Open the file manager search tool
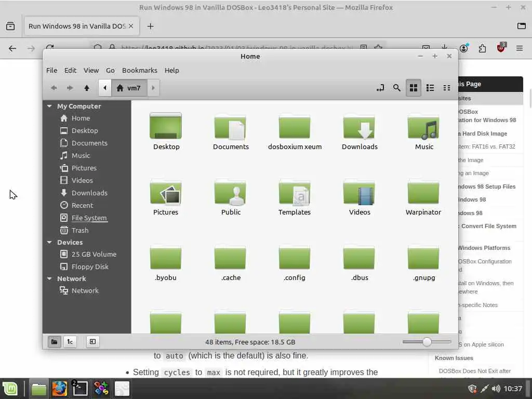 [x=396, y=88]
